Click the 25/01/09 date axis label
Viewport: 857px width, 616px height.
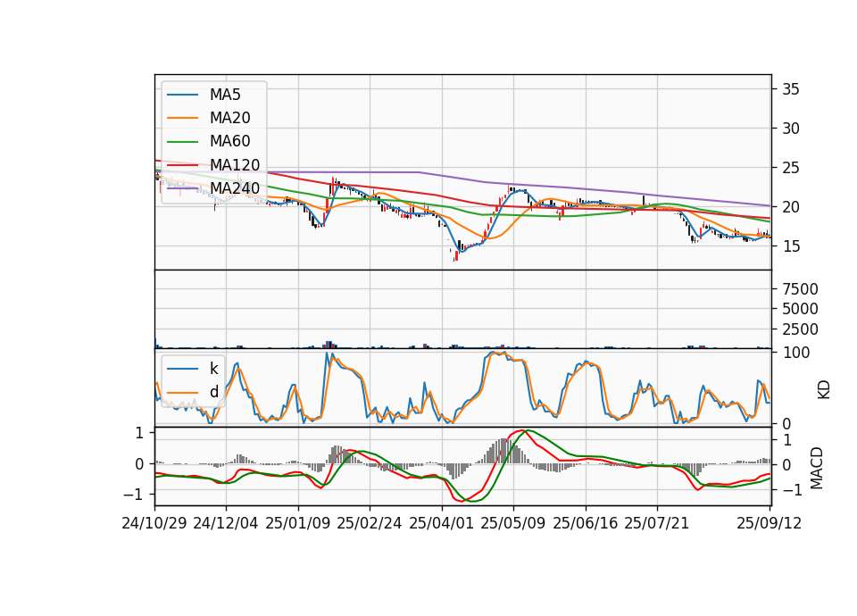click(298, 523)
